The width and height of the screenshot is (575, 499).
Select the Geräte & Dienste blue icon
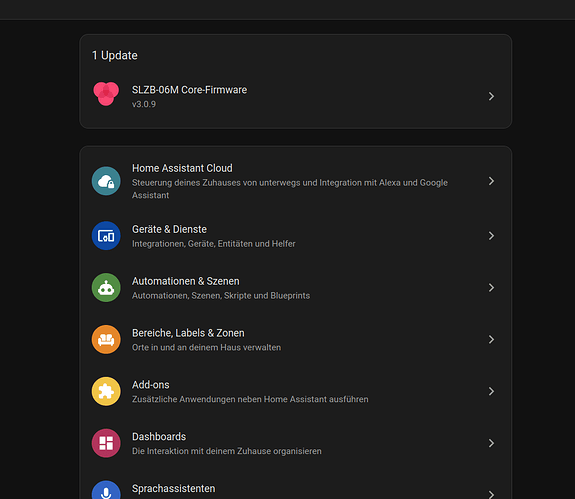tap(106, 236)
